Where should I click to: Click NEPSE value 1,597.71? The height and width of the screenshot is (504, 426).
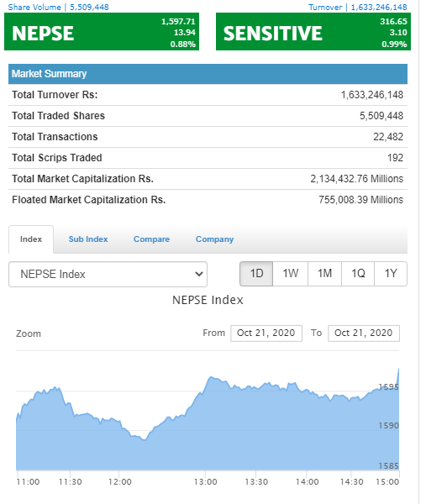click(178, 22)
